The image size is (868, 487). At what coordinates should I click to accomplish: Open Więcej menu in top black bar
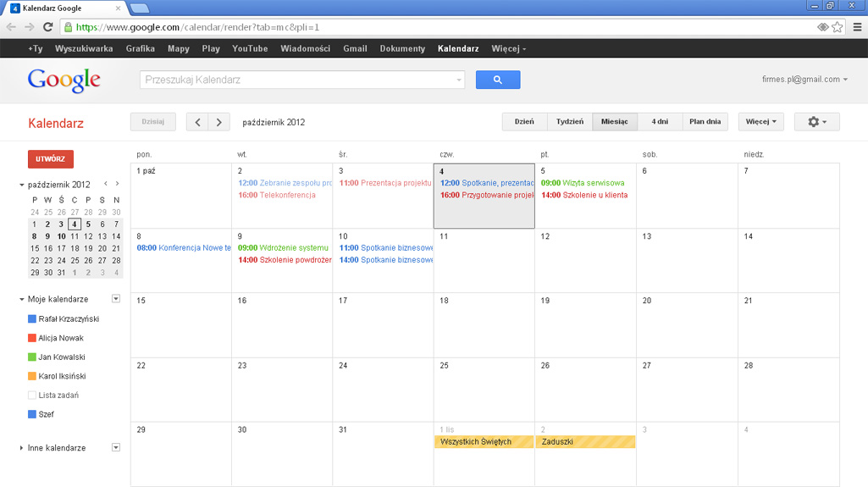tap(509, 49)
